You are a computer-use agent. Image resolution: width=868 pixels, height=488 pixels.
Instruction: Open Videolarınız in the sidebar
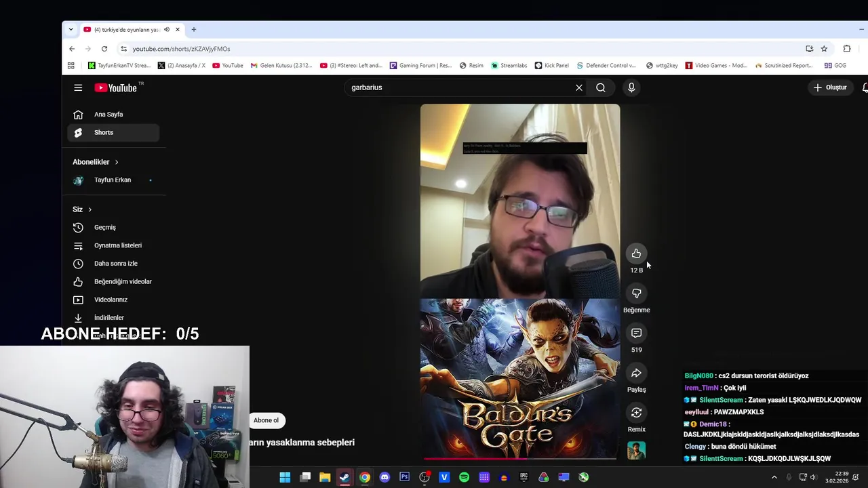[x=113, y=300]
